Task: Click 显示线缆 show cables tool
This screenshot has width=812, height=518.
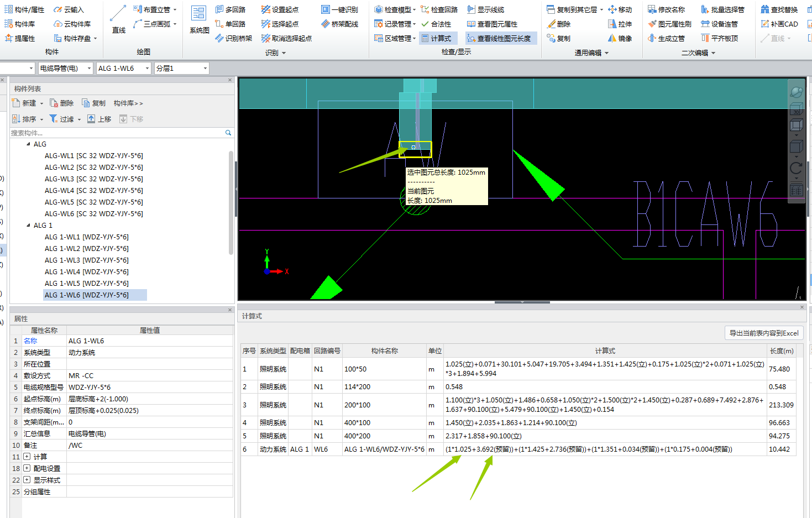Action: pos(485,9)
